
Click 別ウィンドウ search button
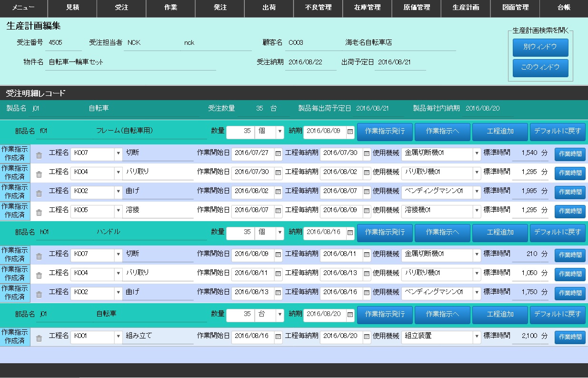(540, 48)
